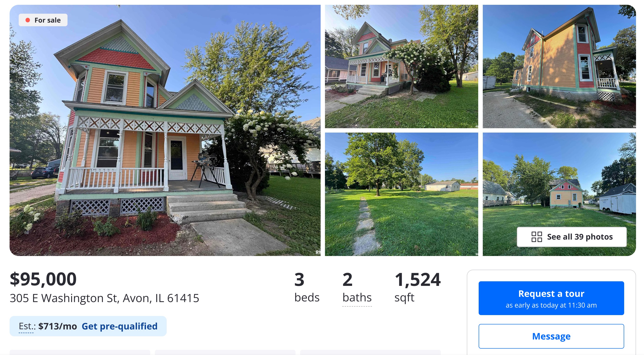Open the See all 39 photos button

(571, 237)
